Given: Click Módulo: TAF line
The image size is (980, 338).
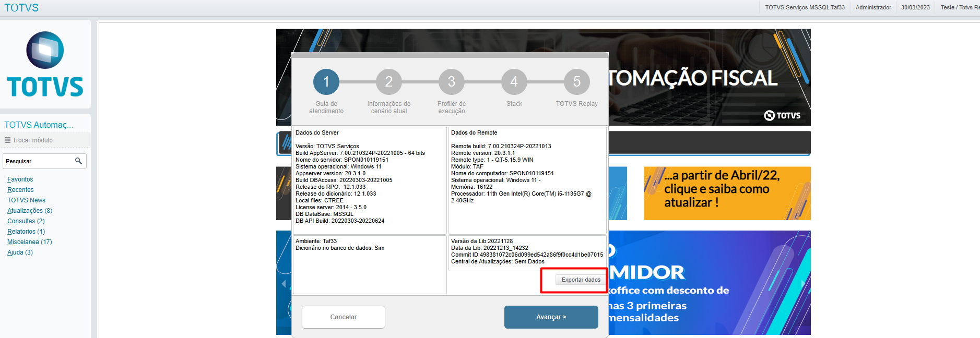Looking at the screenshot, I should [x=467, y=167].
